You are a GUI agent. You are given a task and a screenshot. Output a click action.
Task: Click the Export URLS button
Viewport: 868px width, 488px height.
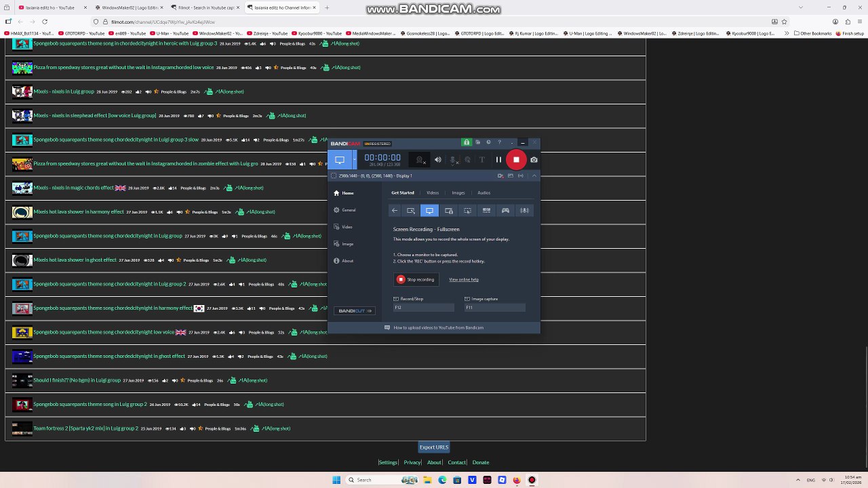pos(434,447)
